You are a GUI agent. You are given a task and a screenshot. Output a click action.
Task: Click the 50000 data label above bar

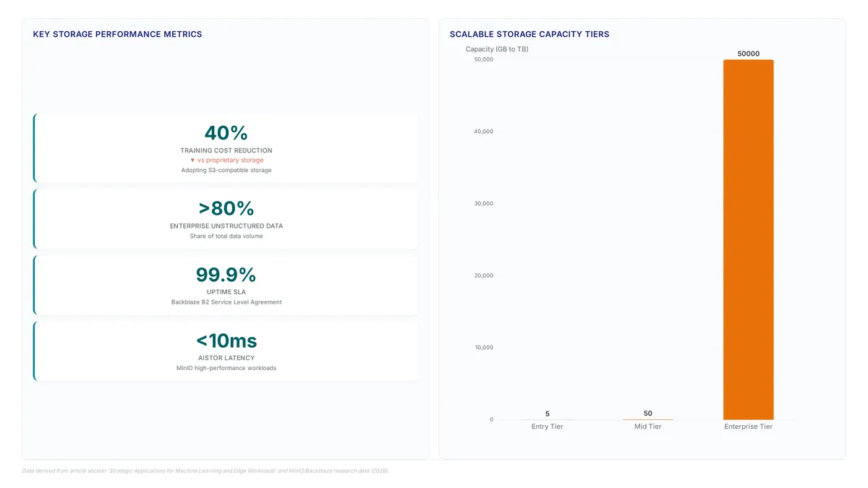(x=749, y=53)
